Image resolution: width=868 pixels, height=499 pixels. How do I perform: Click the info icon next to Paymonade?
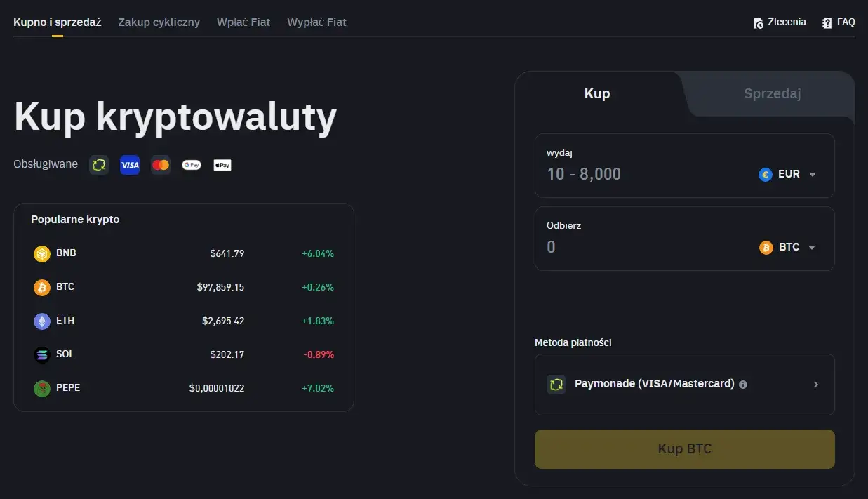[743, 384]
